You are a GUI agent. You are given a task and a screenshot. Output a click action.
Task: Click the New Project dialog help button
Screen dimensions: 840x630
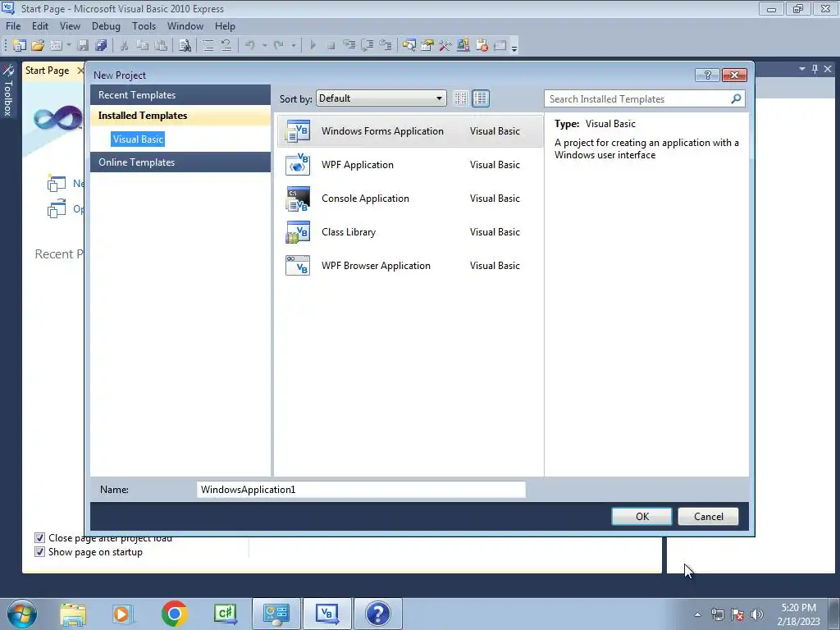(x=707, y=75)
